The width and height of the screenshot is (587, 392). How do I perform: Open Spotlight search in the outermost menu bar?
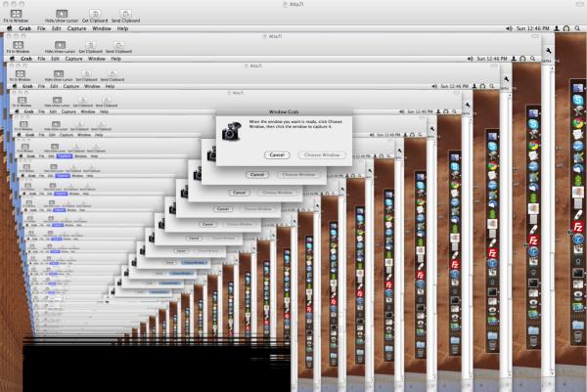[577, 28]
